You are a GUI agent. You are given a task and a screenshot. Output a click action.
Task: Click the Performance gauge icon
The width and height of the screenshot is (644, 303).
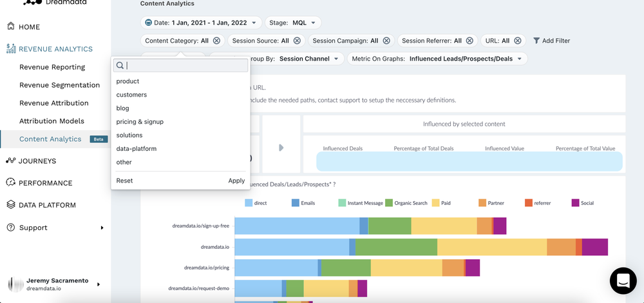pyautogui.click(x=11, y=182)
